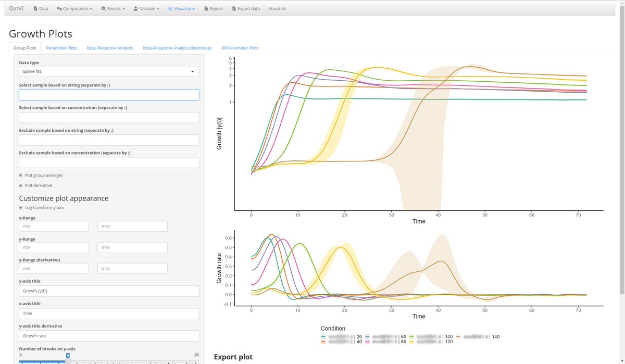
Task: Toggle the Plot derivative checkbox
Action: [21, 185]
